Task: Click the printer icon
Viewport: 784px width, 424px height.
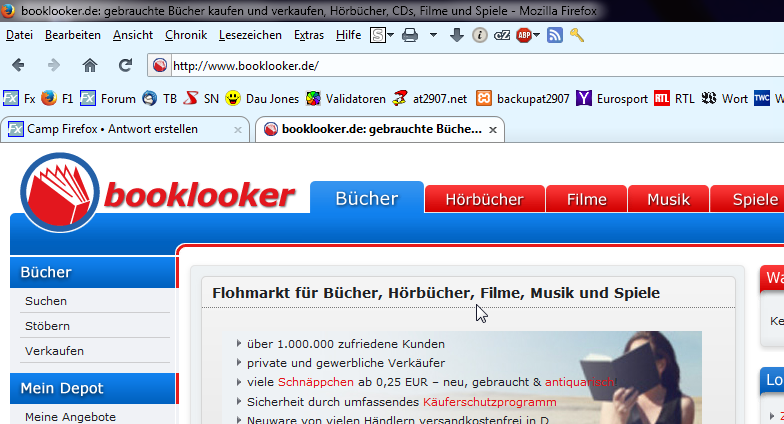Action: [410, 35]
